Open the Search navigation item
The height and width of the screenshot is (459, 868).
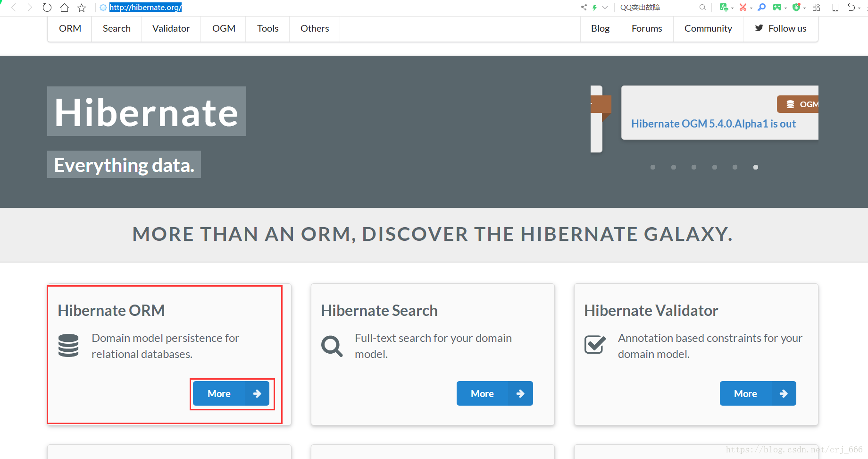[117, 28]
